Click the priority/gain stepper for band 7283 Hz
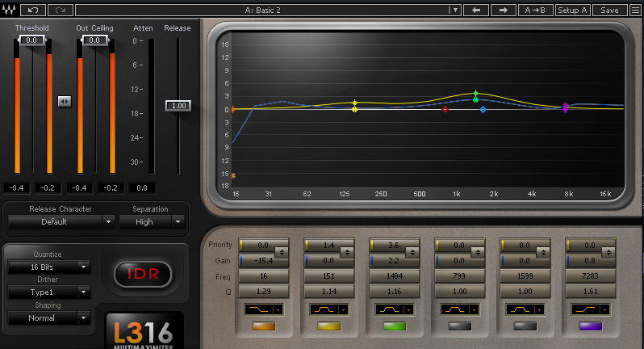Image resolution: width=644 pixels, height=349 pixels. point(608,252)
